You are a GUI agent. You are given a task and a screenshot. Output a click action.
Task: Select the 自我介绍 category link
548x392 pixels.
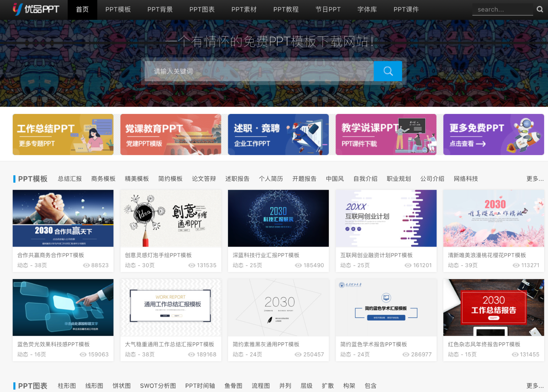point(366,179)
